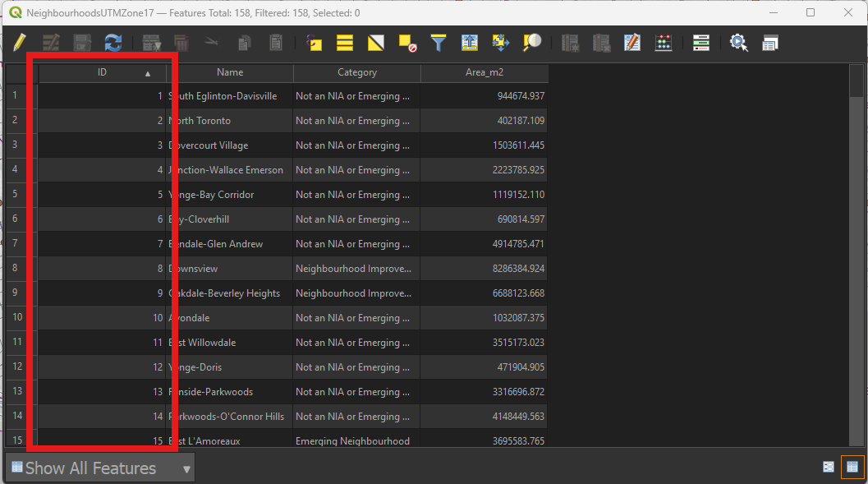Copy selected rows to clipboard
Viewport: 868px width, 484px height.
[244, 43]
